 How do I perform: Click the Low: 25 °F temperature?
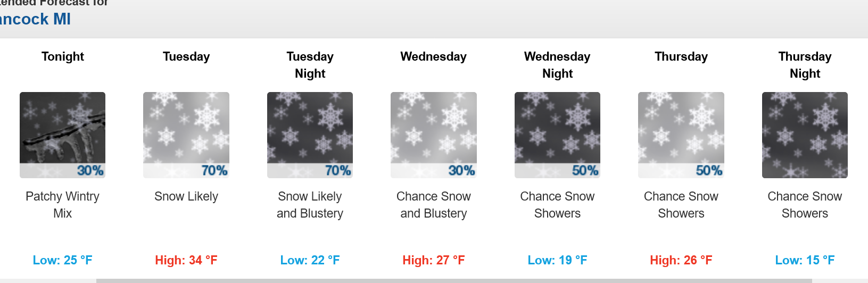62,260
